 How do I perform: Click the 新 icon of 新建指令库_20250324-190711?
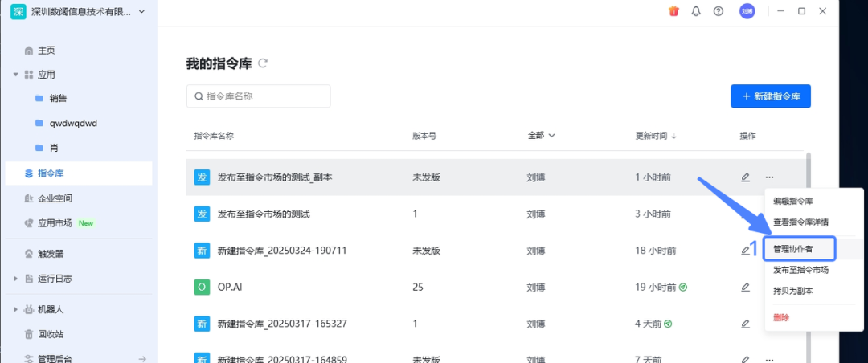pyautogui.click(x=202, y=251)
